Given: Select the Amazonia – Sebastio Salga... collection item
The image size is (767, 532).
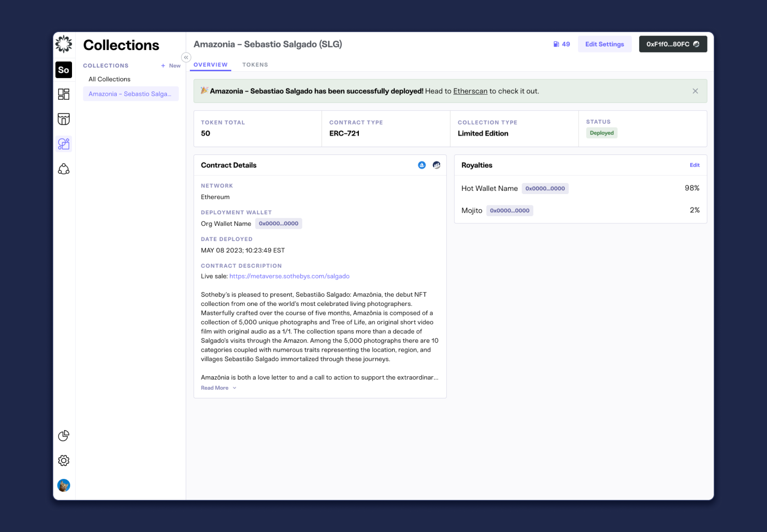Looking at the screenshot, I should (x=131, y=94).
